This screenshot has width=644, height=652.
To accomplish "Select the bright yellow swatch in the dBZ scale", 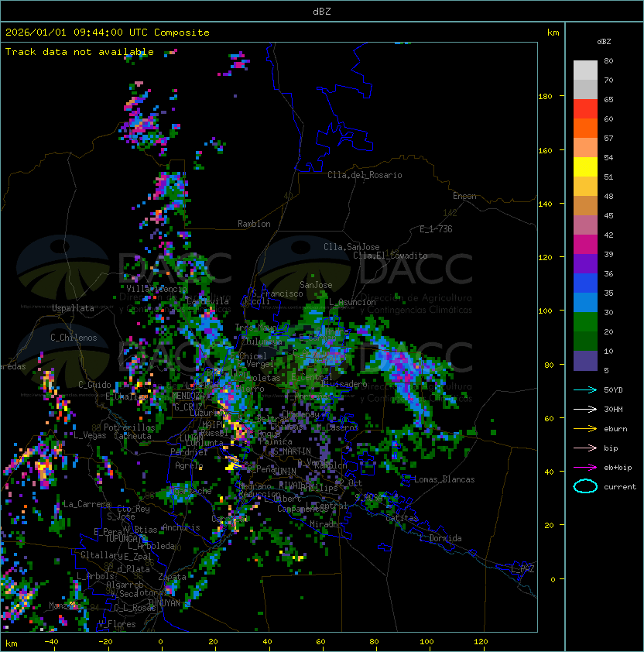I will coord(585,166).
